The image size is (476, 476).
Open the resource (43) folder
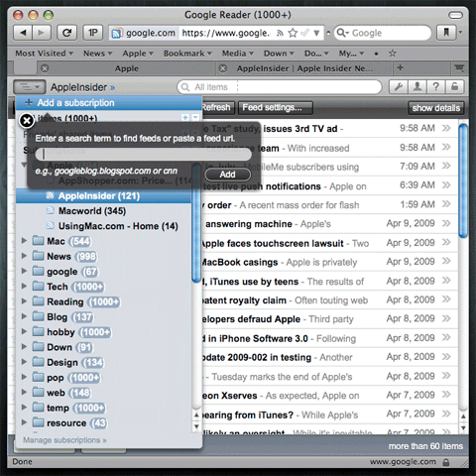pos(70,422)
